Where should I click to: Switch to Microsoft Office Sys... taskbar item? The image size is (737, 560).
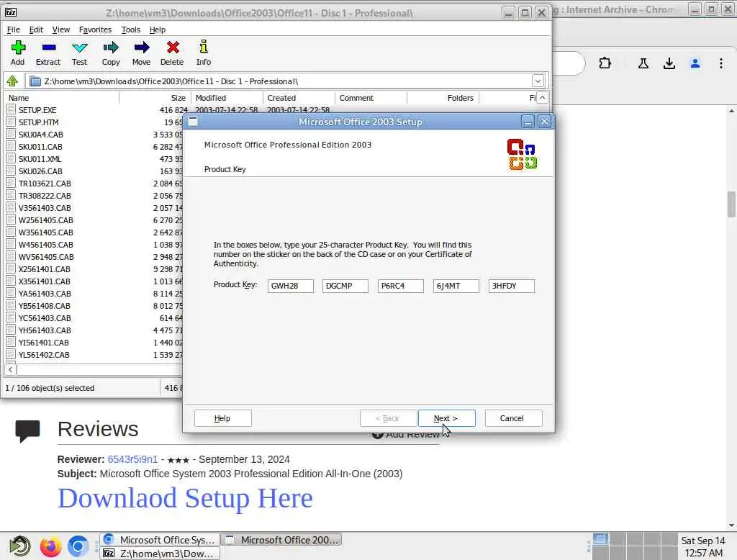[160, 540]
